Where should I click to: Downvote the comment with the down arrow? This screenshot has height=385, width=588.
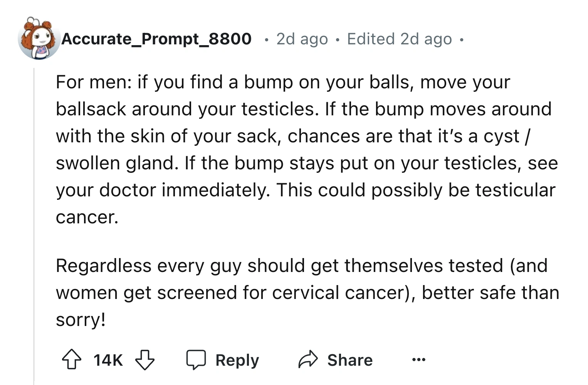[145, 360]
